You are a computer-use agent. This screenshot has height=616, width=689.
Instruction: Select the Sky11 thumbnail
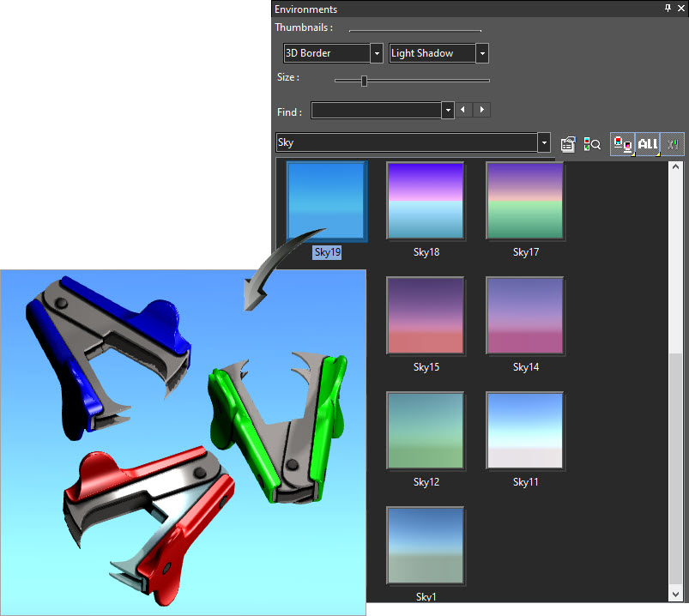tap(525, 431)
